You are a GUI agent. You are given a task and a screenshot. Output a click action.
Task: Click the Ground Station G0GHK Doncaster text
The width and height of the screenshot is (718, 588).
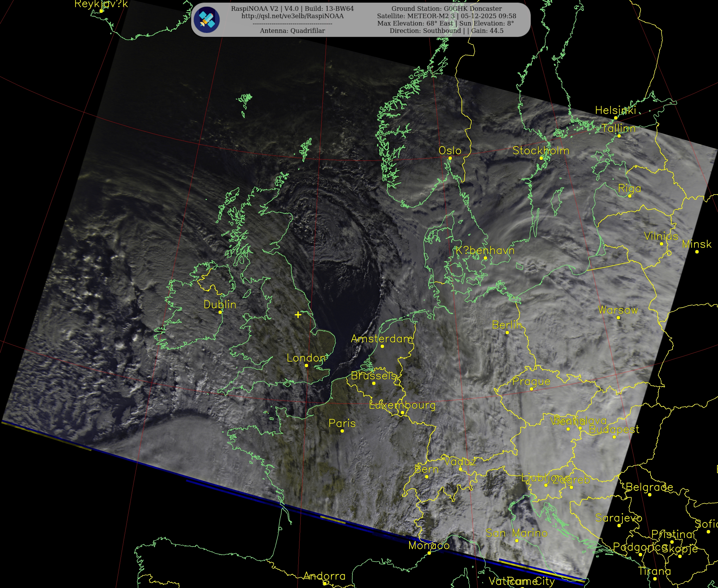click(x=446, y=9)
